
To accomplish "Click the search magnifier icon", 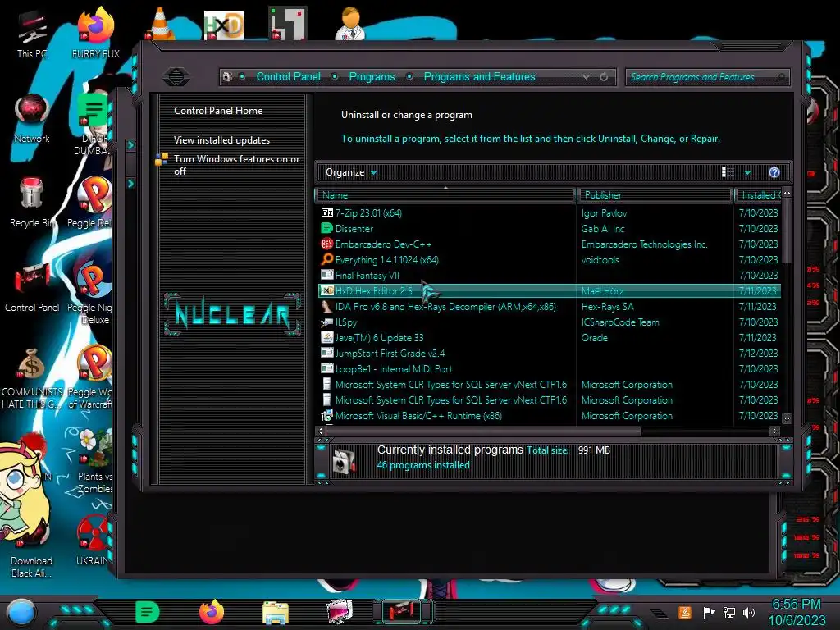I will tap(781, 77).
